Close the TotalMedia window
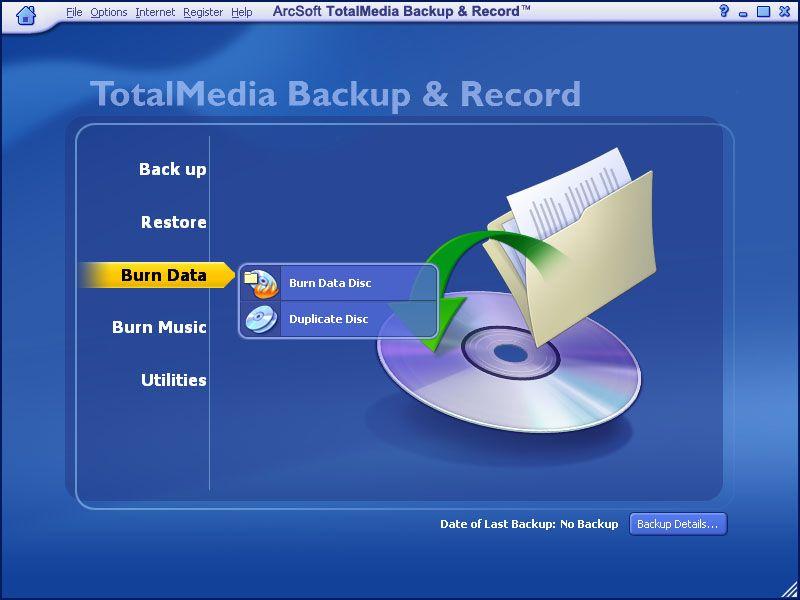 point(785,11)
